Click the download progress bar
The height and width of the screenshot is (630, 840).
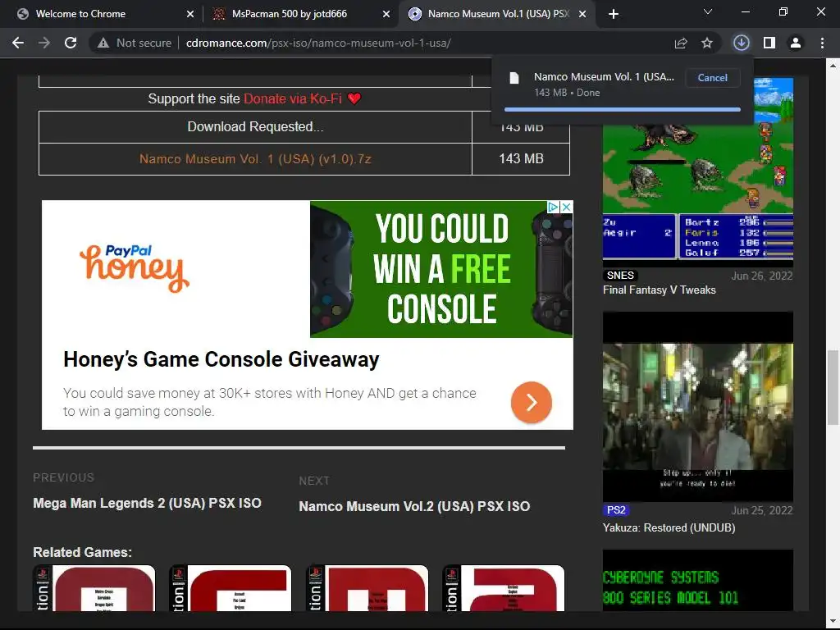pos(623,109)
